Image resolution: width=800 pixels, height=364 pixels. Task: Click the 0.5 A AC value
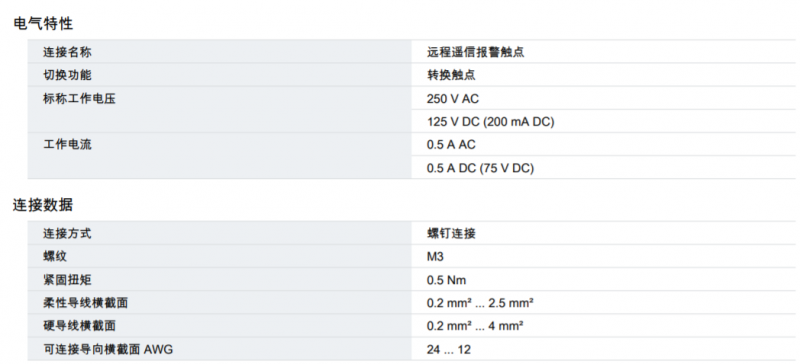451,145
